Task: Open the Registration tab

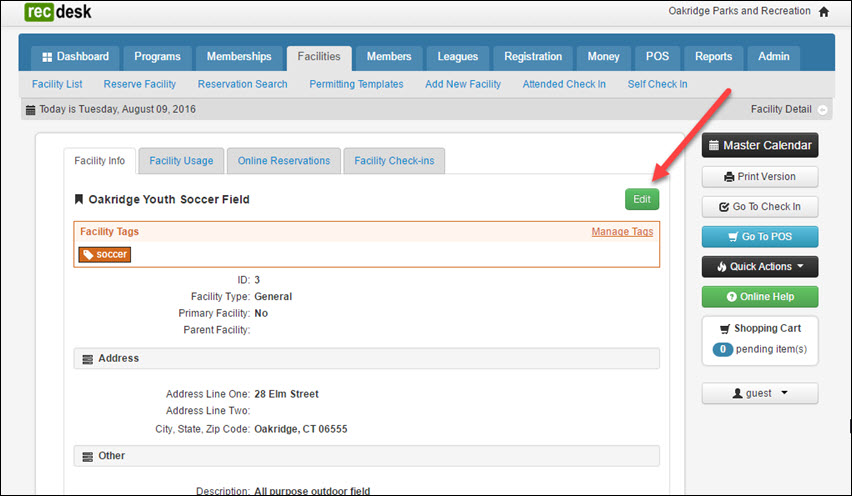Action: pyautogui.click(x=533, y=57)
